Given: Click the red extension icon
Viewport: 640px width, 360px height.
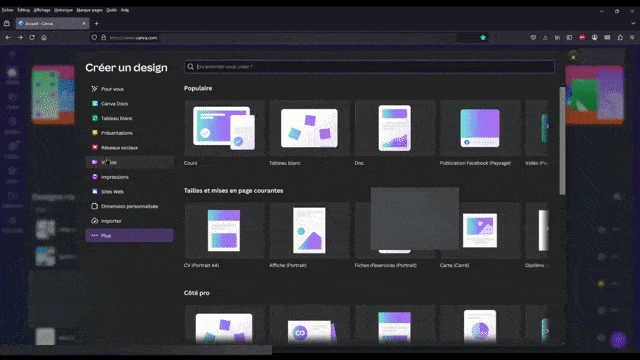Looking at the screenshot, I should [582, 37].
